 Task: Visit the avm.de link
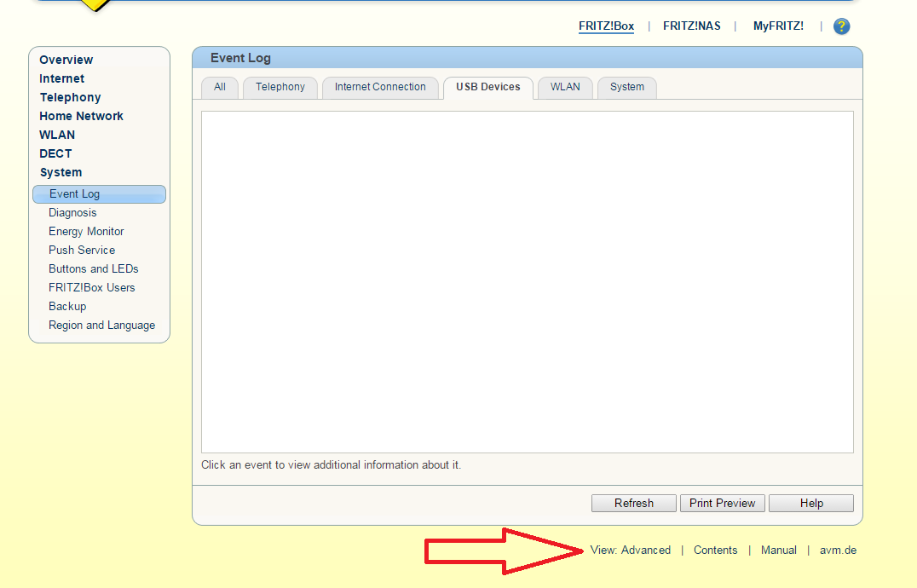click(838, 551)
